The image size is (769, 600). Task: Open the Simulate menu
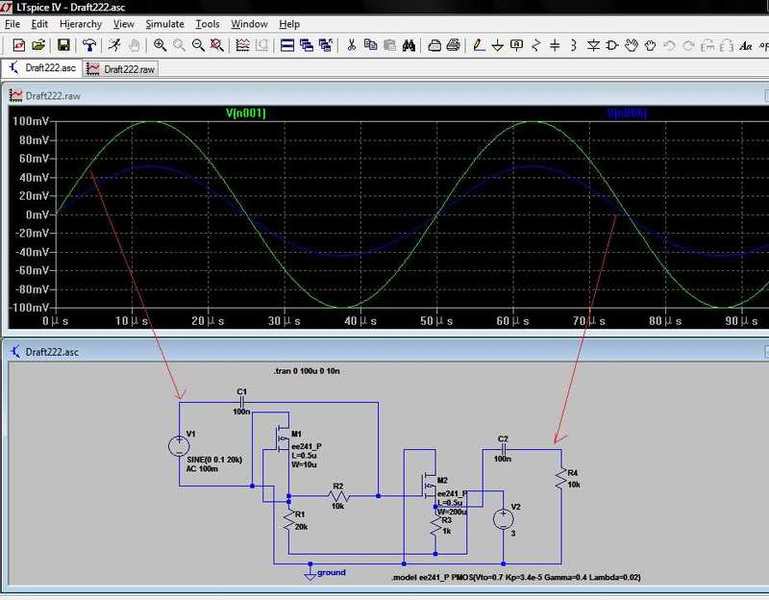click(165, 24)
